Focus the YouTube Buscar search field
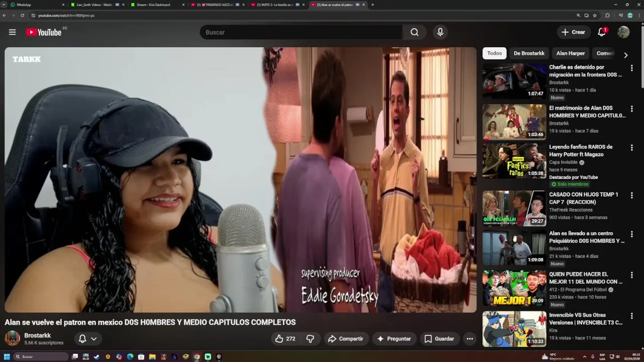 [x=301, y=32]
